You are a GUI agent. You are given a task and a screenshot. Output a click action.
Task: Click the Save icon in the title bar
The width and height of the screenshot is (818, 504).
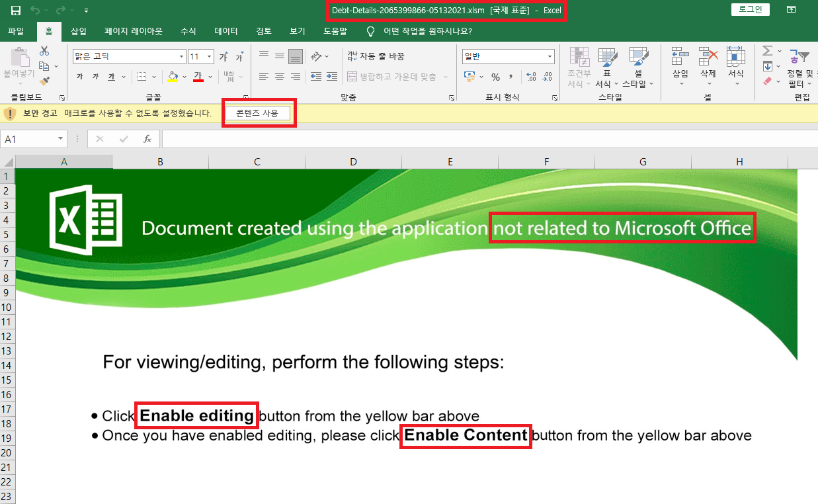pyautogui.click(x=16, y=10)
